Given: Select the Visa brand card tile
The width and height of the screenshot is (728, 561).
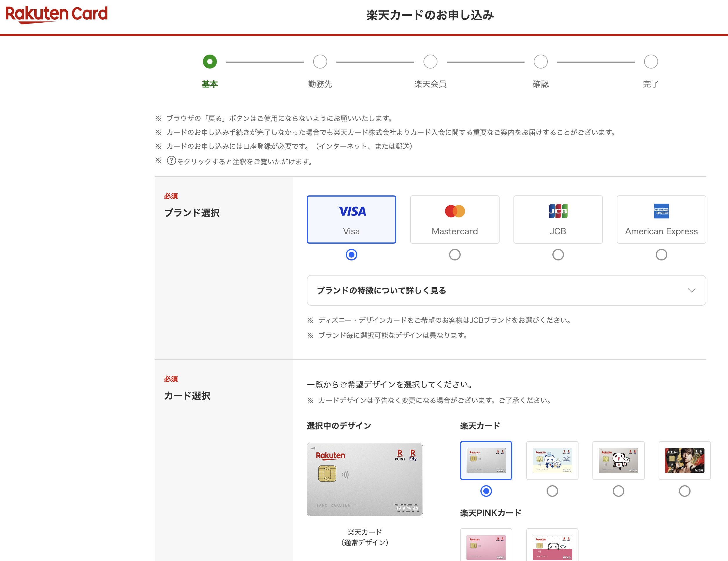Looking at the screenshot, I should 351,220.
